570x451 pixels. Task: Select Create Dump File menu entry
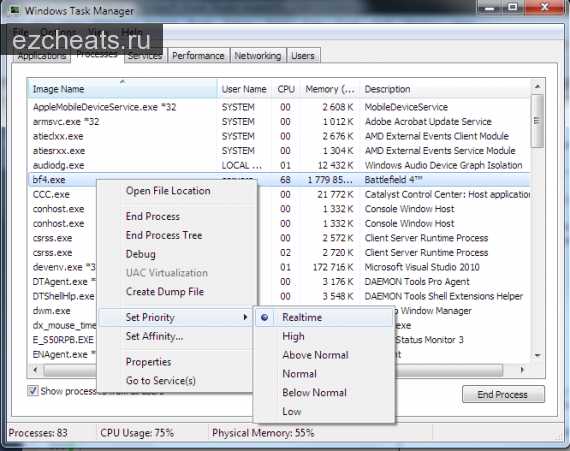[x=165, y=292]
